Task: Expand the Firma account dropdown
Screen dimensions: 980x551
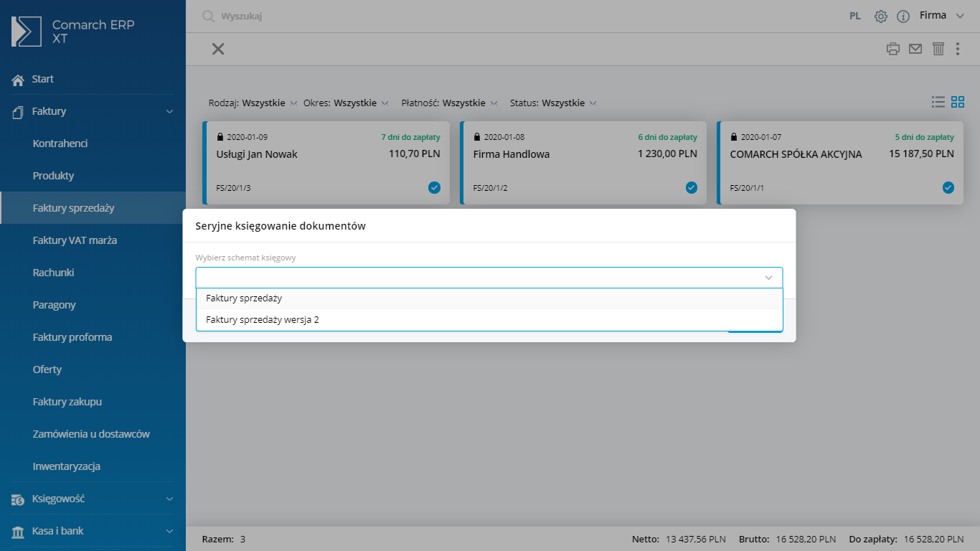Action: click(941, 16)
